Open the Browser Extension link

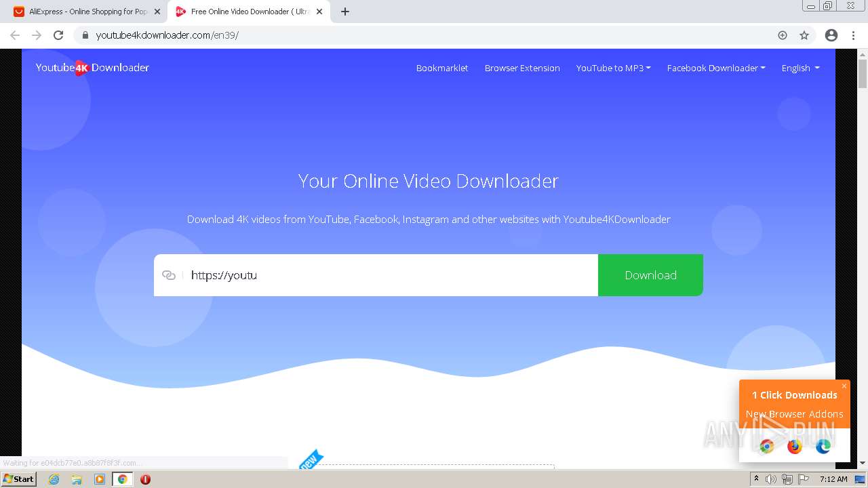pos(522,68)
